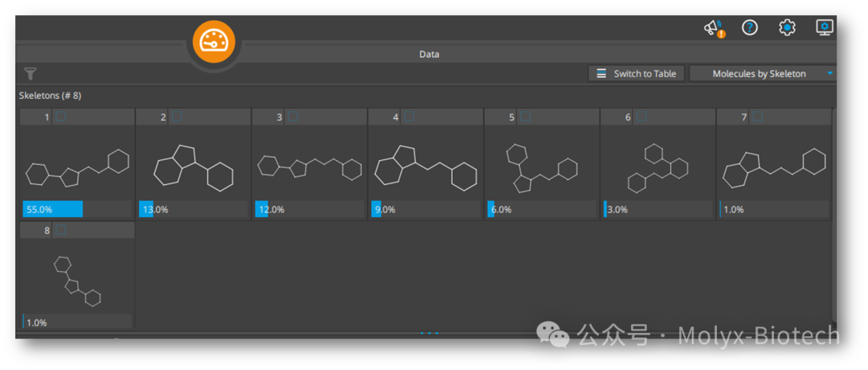Select skeleton 1 structure thumbnail
This screenshot has width=868, height=370.
pos(77,168)
